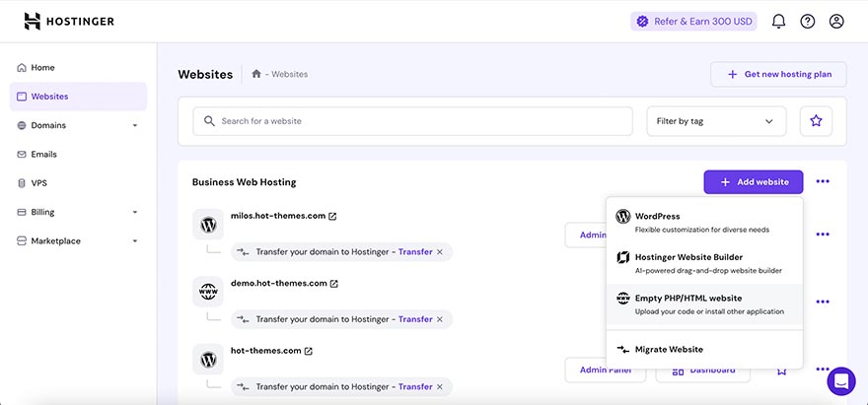The height and width of the screenshot is (405, 868).
Task: Click milos.hot-themes.com domain name
Action: coord(278,216)
